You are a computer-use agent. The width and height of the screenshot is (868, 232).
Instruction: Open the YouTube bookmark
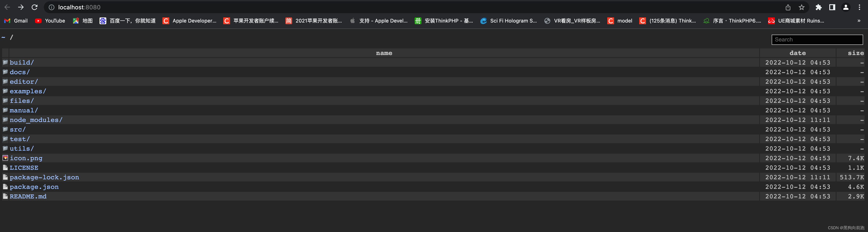click(50, 21)
